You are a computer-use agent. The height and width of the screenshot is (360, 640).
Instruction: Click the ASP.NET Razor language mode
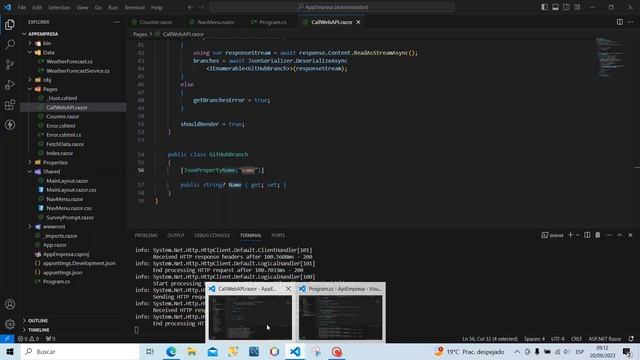coord(604,339)
